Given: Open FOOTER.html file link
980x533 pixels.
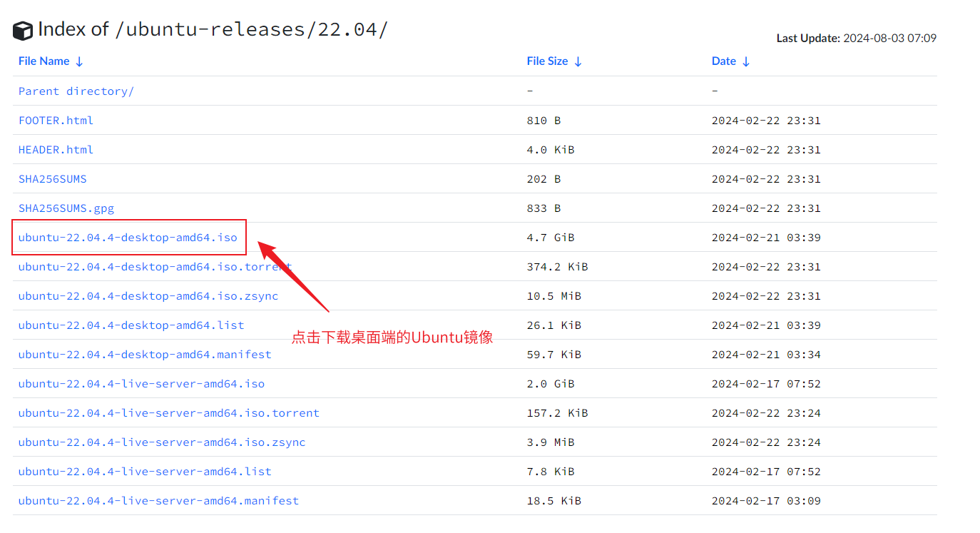Looking at the screenshot, I should coord(56,121).
